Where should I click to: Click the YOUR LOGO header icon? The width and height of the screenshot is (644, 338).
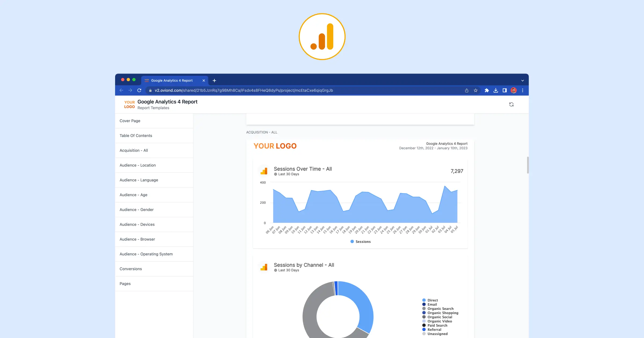coord(129,104)
